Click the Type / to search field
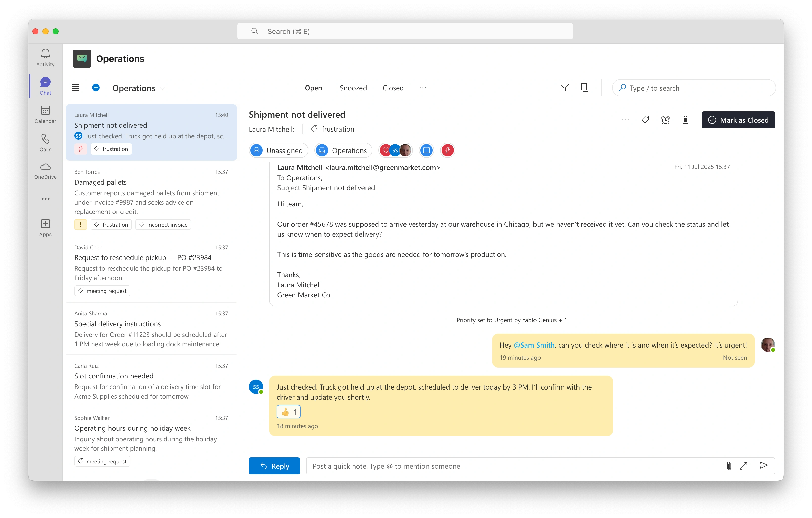The height and width of the screenshot is (518, 812). [x=694, y=88]
